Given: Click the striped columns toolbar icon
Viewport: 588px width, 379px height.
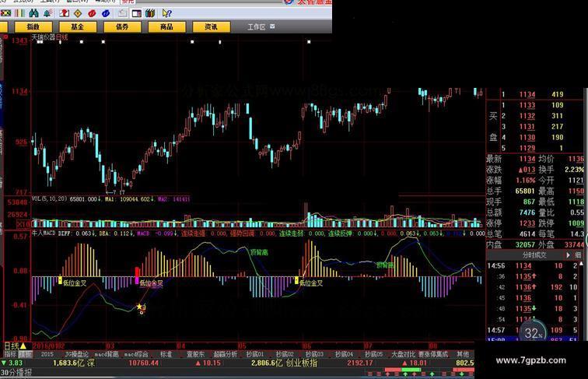Looking at the screenshot, I should point(19,13).
